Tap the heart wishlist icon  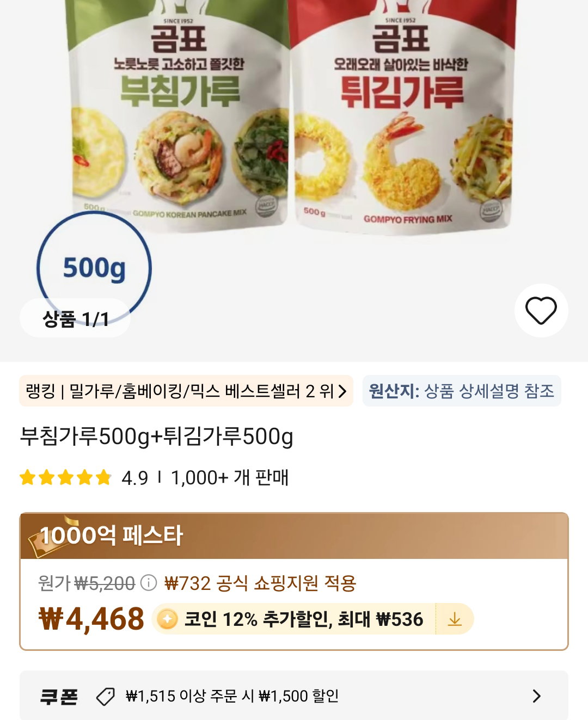point(541,311)
